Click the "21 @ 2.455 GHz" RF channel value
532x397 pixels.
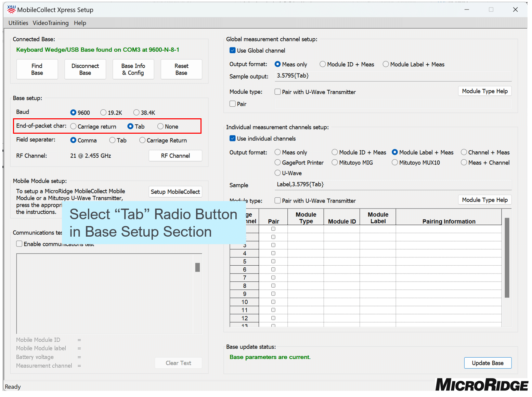coord(91,156)
